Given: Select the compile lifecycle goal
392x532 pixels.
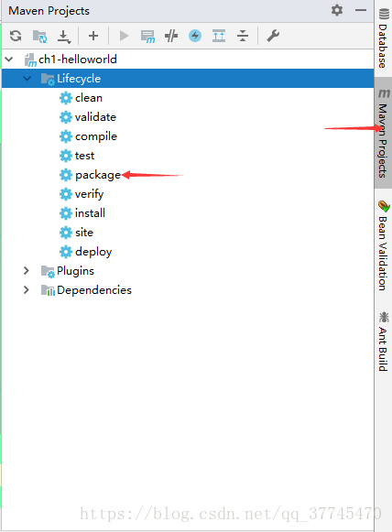Looking at the screenshot, I should [x=96, y=136].
